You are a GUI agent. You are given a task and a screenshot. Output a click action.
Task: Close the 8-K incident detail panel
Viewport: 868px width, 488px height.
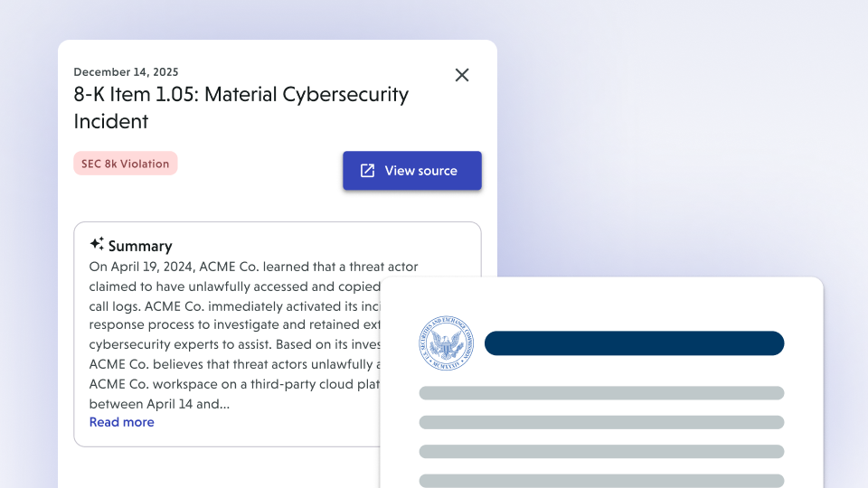462,75
